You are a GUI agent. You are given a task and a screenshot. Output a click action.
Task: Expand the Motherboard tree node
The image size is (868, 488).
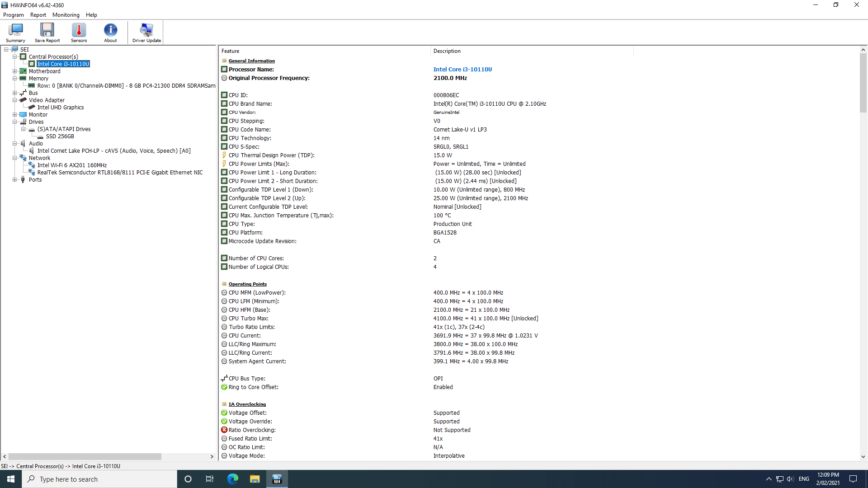tap(14, 71)
